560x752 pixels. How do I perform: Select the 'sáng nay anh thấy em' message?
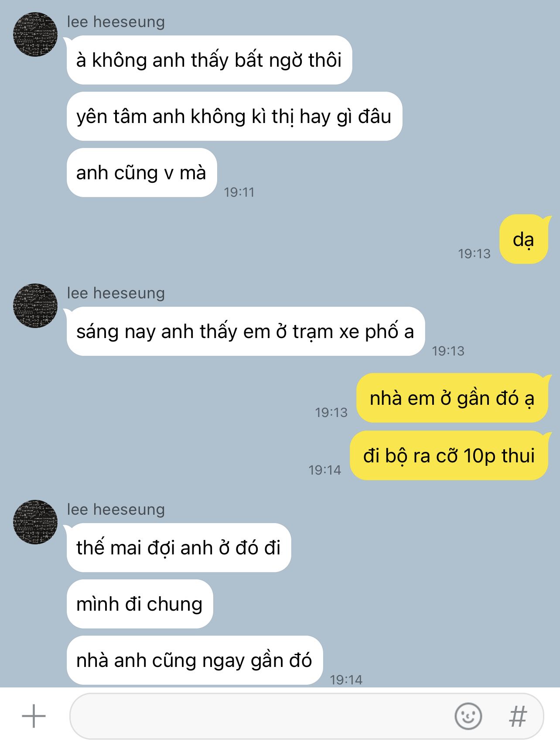(246, 332)
